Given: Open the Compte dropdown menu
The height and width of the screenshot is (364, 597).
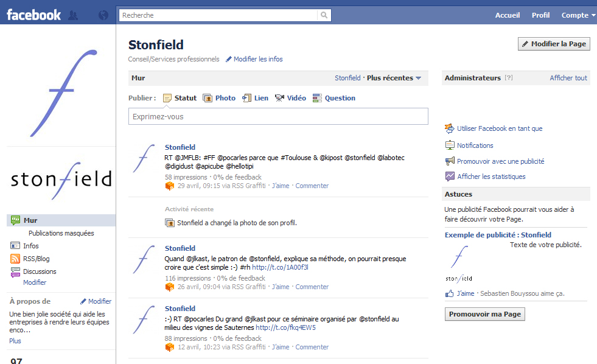Looking at the screenshot, I should point(578,15).
